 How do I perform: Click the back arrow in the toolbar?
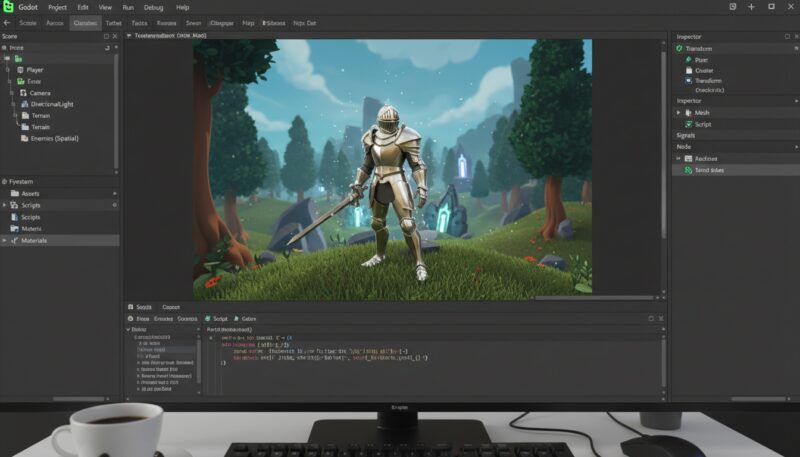pyautogui.click(x=7, y=23)
